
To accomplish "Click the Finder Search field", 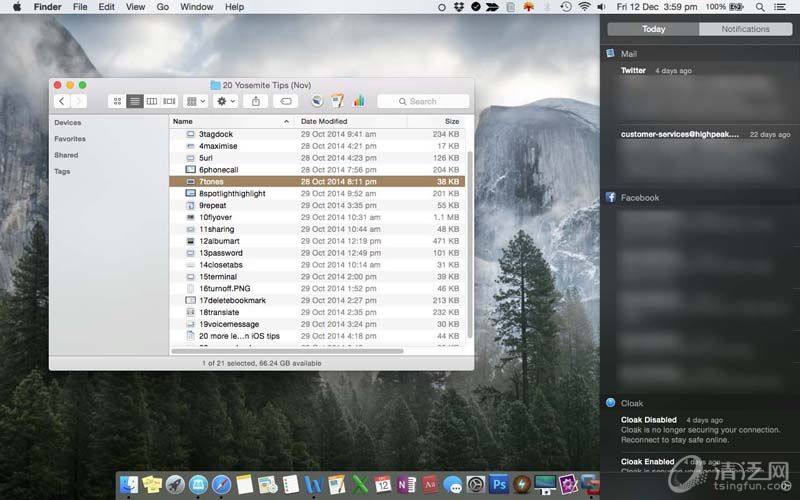I will click(x=423, y=101).
